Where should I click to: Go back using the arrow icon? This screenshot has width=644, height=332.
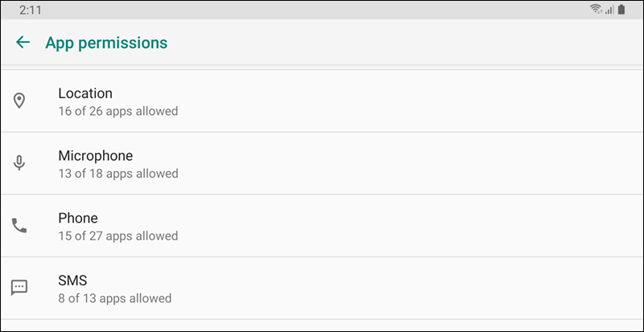point(23,43)
